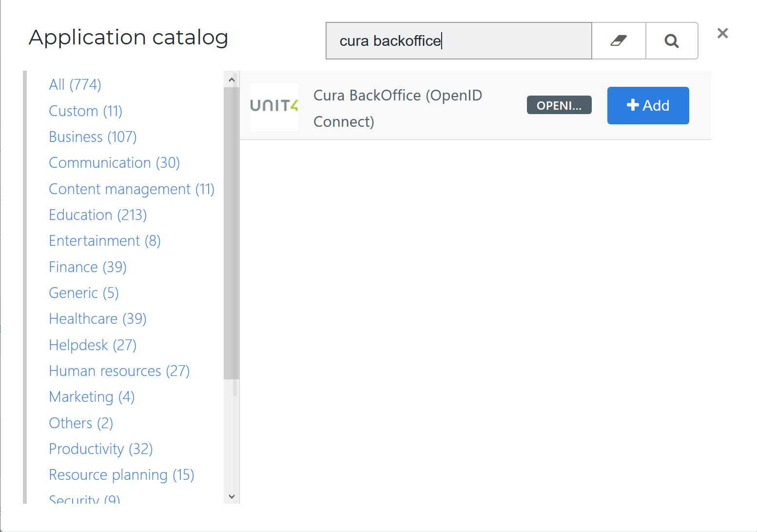Screen dimensions: 757x532
Task: Open Cura BackOffice (OpenID Connect) entry
Action: [397, 108]
